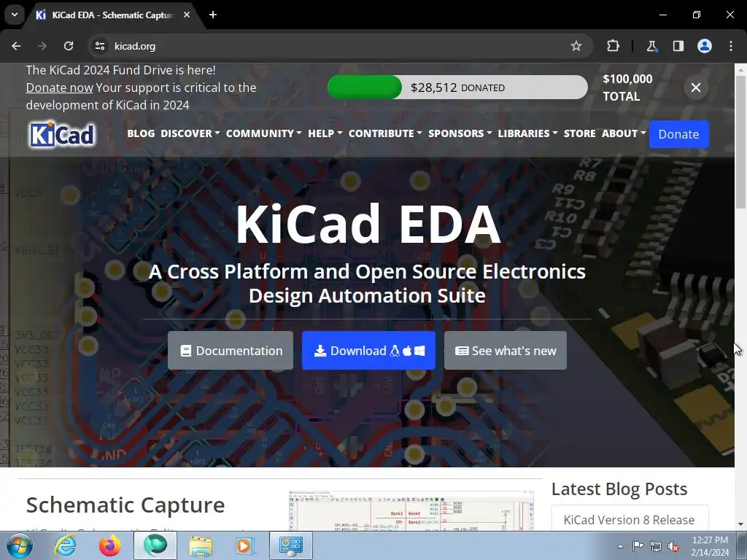Expand the ABOUT dropdown menu

[x=624, y=133]
